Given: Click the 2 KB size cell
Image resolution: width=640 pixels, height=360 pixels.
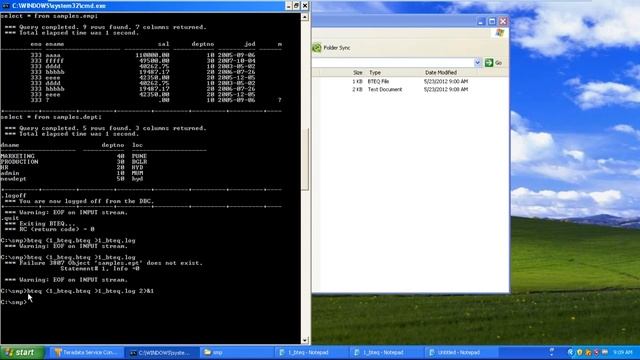Looking at the screenshot, I should click(x=358, y=89).
